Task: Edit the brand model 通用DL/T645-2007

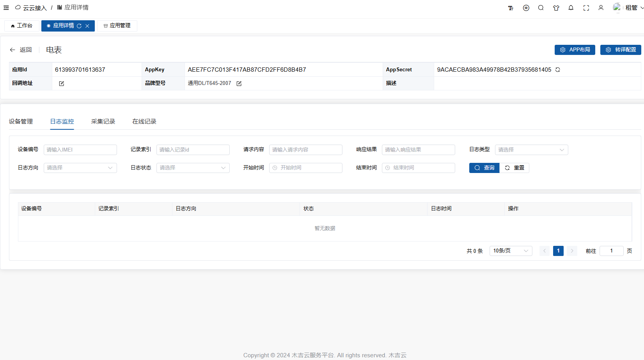Action: point(239,83)
